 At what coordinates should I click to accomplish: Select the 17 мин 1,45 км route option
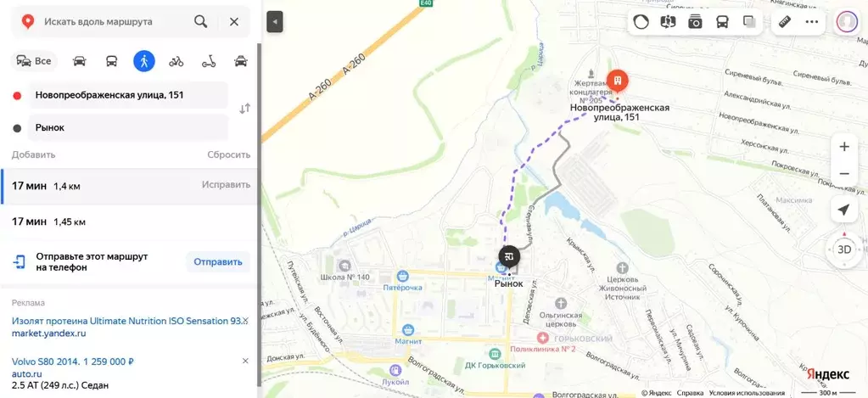(130, 222)
